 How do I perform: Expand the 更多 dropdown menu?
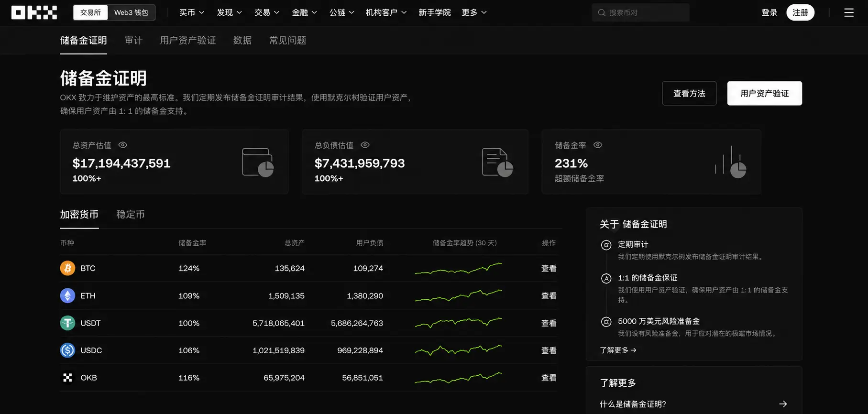(x=474, y=12)
